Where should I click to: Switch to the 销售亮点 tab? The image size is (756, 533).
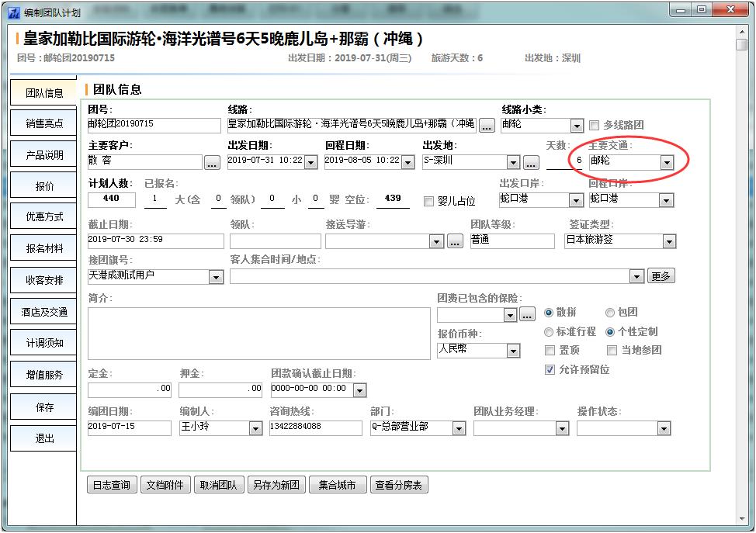[x=44, y=124]
